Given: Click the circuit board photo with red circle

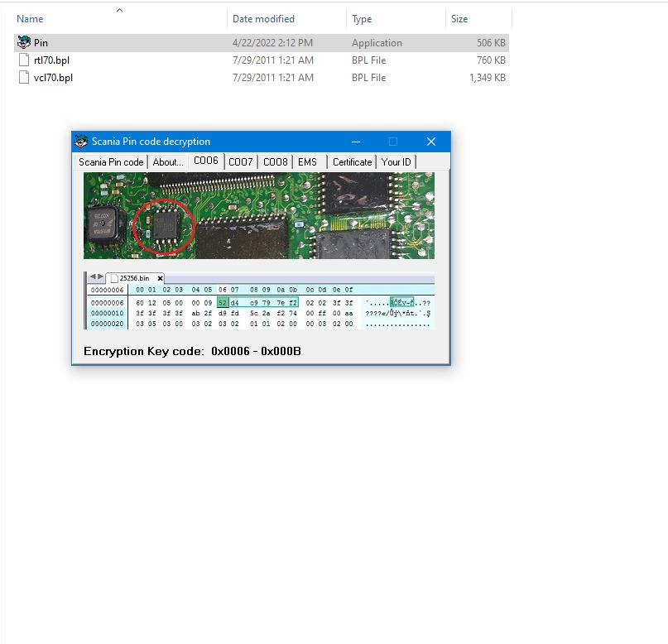Looking at the screenshot, I should click(259, 216).
